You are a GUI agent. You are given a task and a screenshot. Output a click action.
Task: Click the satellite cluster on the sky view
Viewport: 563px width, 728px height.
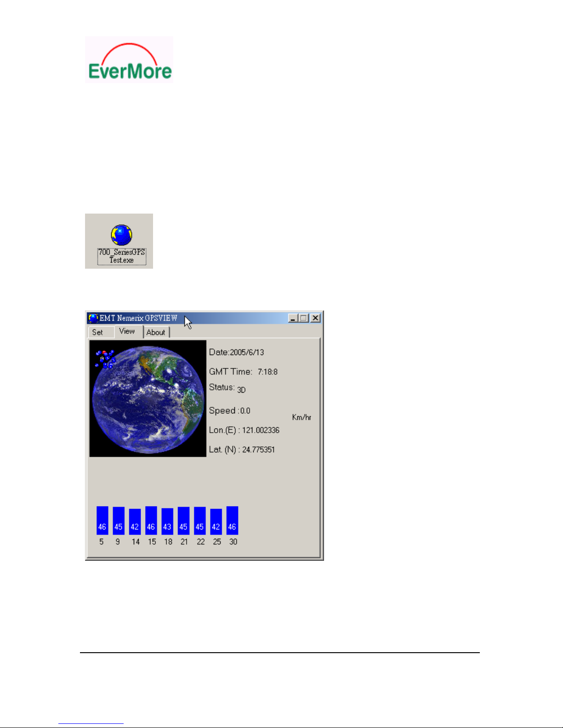click(105, 359)
